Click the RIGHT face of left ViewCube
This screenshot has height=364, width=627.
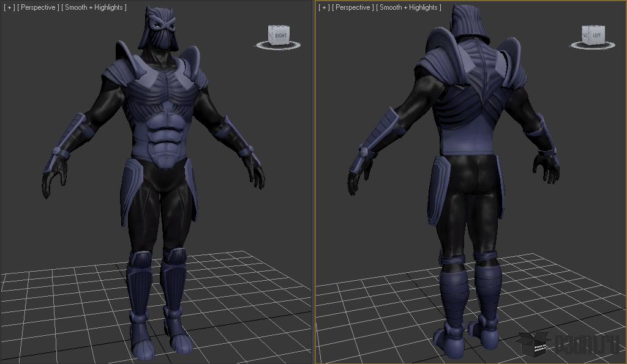pyautogui.click(x=280, y=35)
